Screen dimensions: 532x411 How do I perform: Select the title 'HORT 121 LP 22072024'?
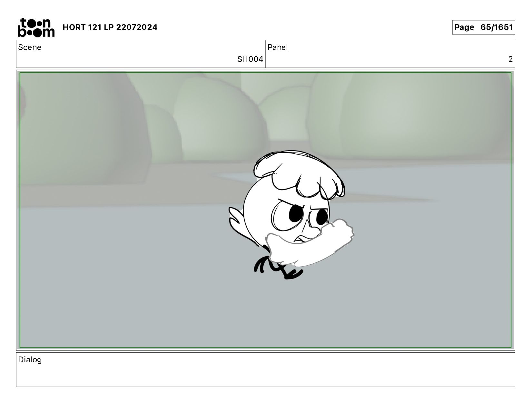coord(110,27)
